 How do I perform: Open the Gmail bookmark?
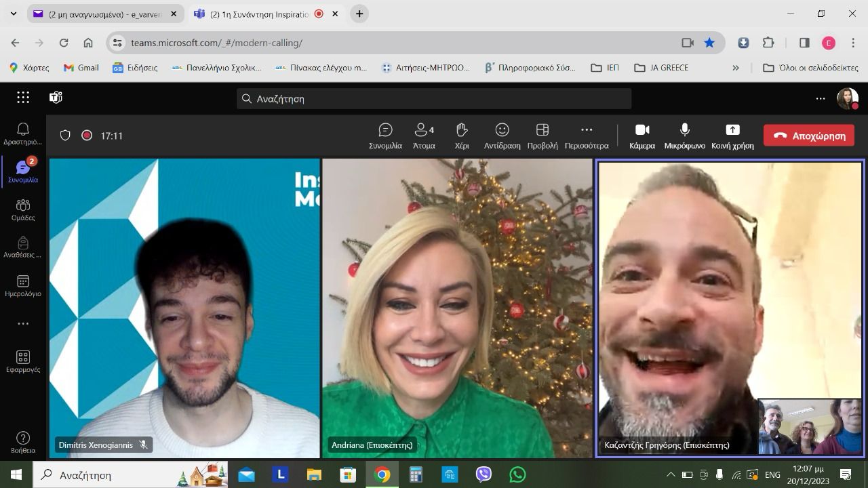(81, 68)
